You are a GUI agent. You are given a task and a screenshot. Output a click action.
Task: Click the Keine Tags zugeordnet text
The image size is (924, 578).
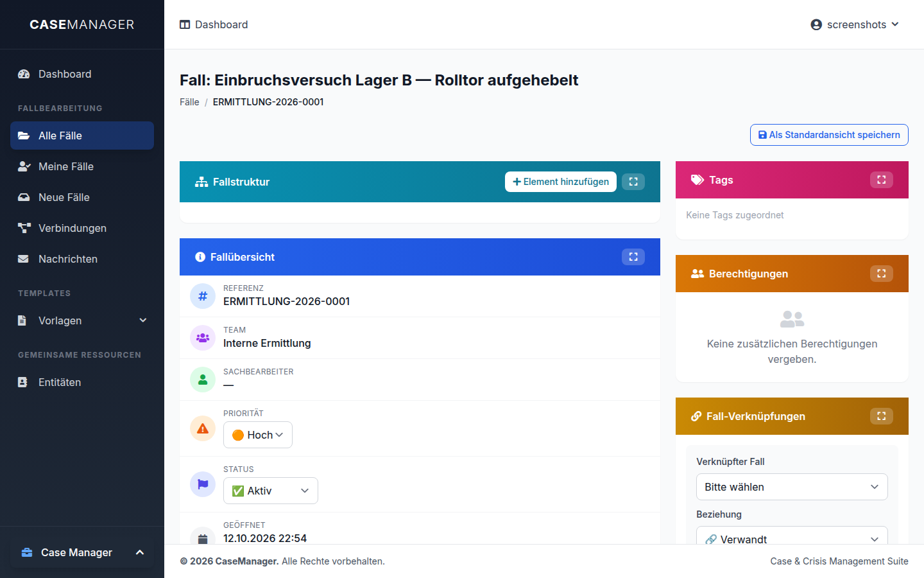(735, 215)
